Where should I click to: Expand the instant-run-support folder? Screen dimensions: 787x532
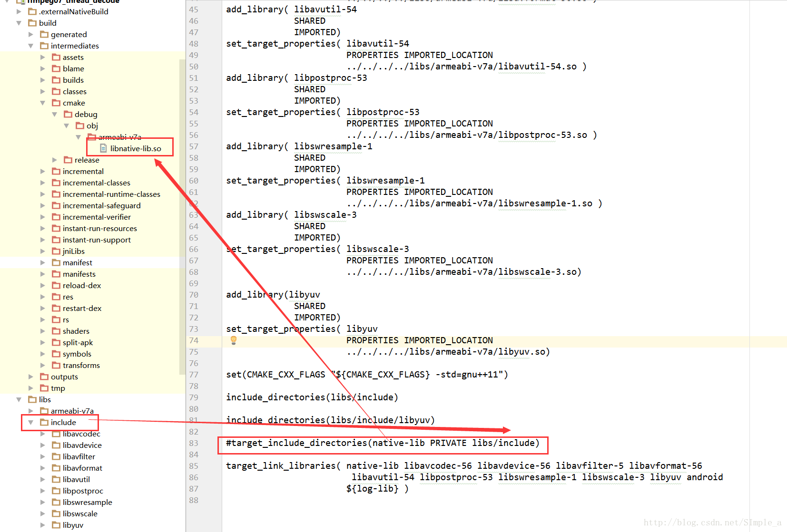click(x=43, y=240)
